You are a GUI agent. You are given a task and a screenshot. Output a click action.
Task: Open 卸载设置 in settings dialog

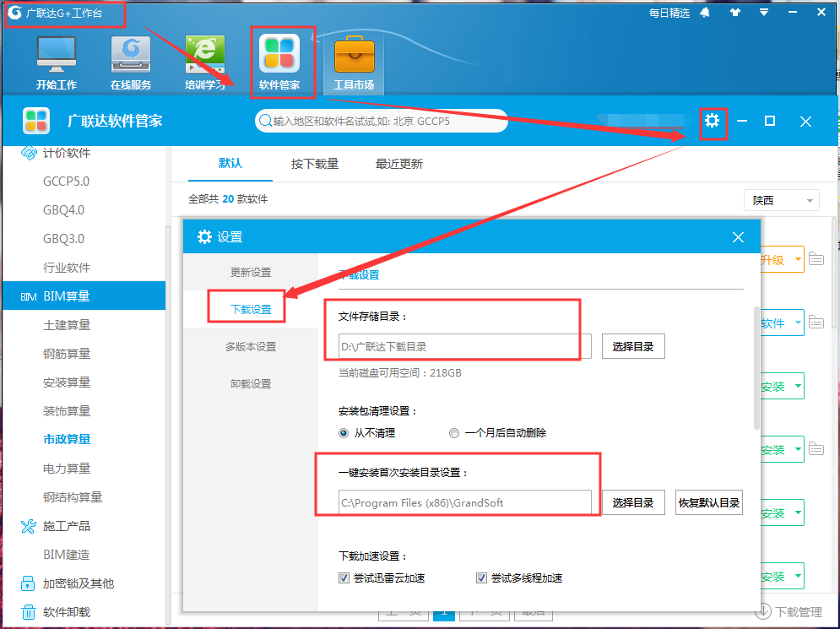pyautogui.click(x=251, y=383)
